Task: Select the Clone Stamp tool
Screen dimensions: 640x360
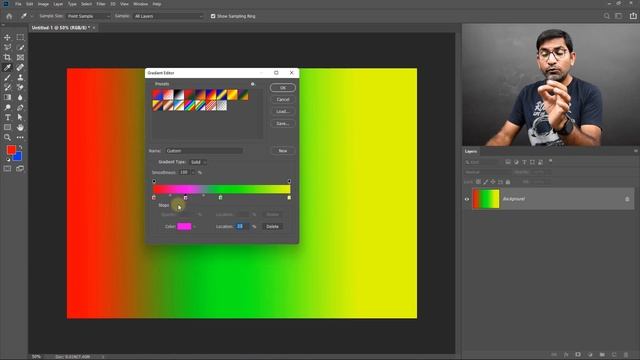Action: click(20, 78)
